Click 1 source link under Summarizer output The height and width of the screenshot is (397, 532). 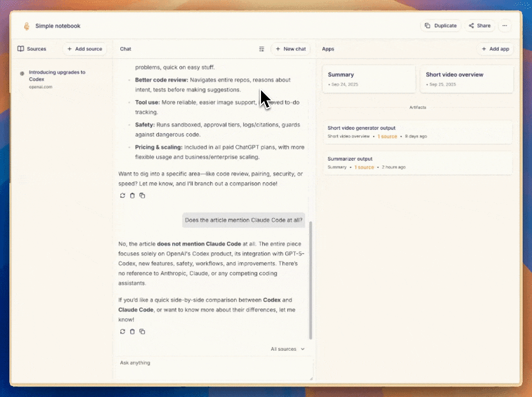[364, 167]
